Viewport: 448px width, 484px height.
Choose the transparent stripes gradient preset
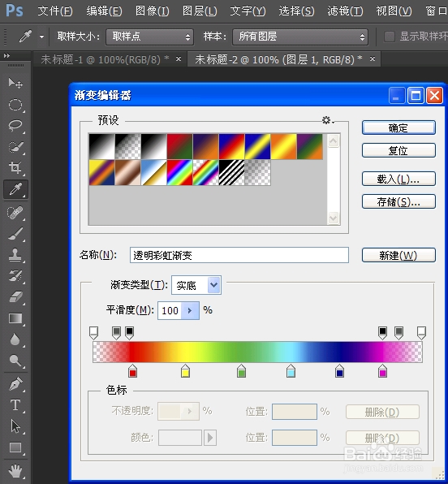[x=232, y=172]
